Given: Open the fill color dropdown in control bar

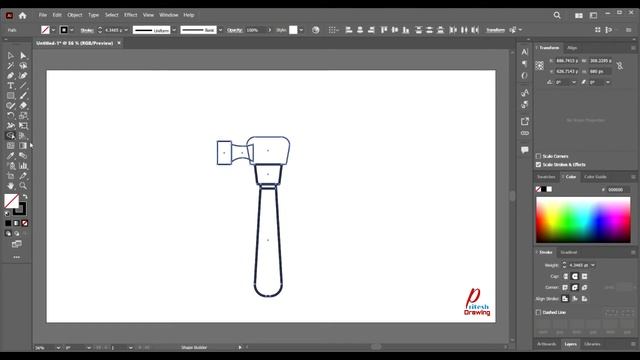Looking at the screenshot, I should [53, 30].
